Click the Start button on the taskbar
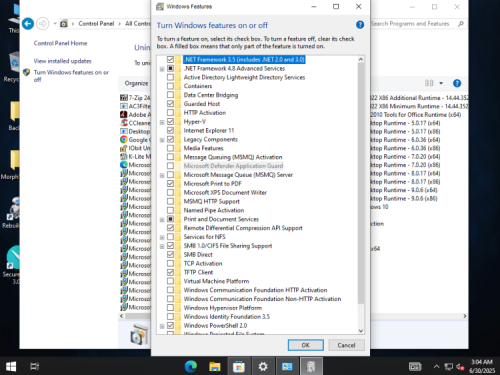Screen dimensions: 500x375 11,367
